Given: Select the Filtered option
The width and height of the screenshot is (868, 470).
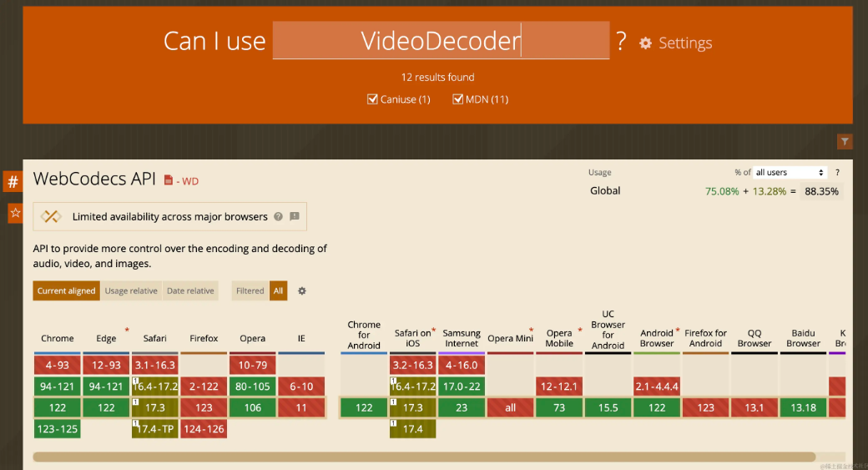Looking at the screenshot, I should pyautogui.click(x=250, y=291).
